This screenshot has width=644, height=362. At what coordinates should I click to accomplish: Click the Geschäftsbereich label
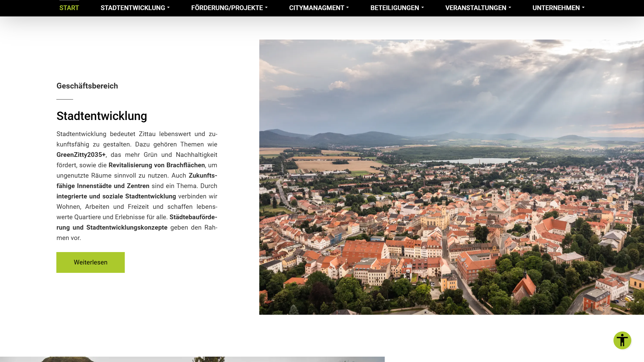tap(87, 86)
